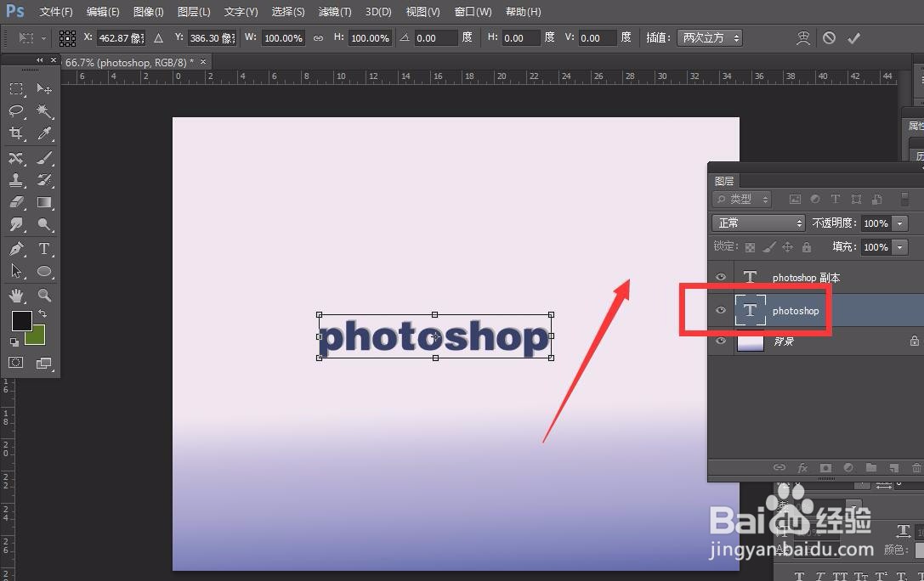Select the Eraser tool

point(16,202)
